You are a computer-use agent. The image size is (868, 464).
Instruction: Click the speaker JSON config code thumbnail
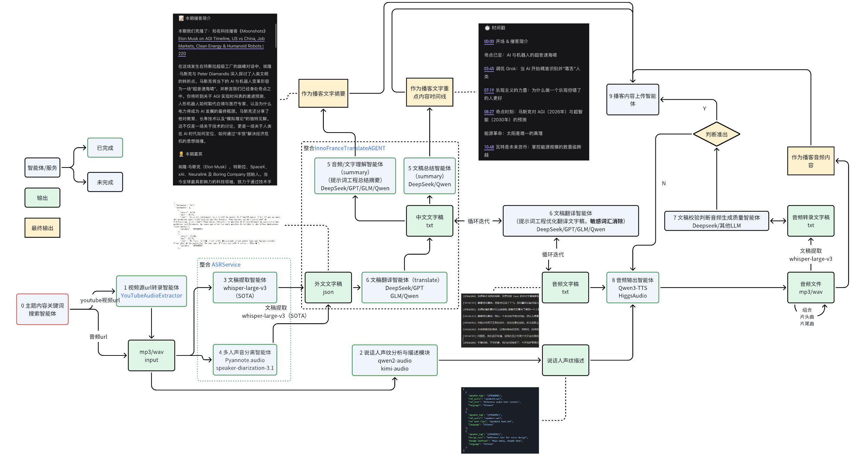tap(500, 420)
